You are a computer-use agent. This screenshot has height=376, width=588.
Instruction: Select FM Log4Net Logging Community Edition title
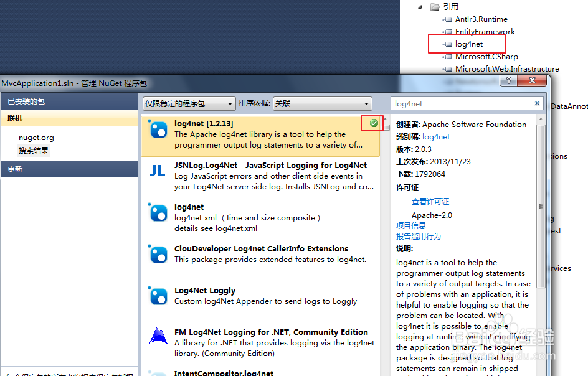[x=271, y=332]
